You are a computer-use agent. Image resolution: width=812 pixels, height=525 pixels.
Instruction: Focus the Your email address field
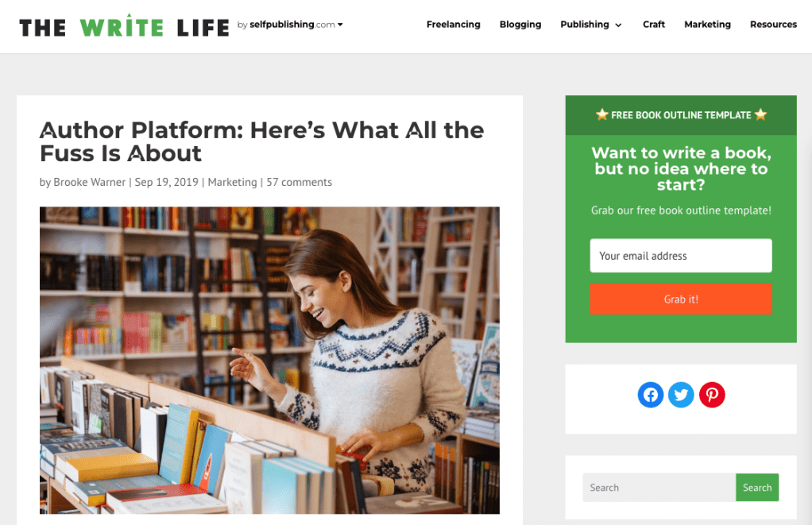tap(681, 255)
